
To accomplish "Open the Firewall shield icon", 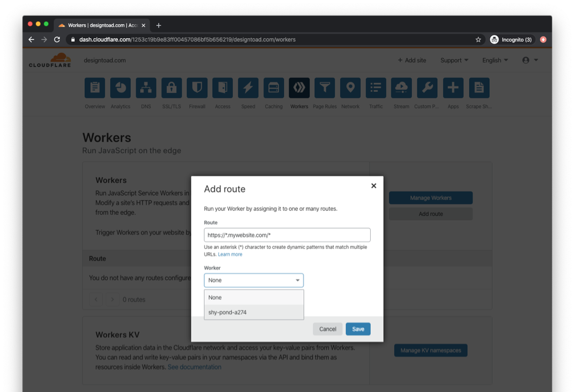I will coord(197,88).
